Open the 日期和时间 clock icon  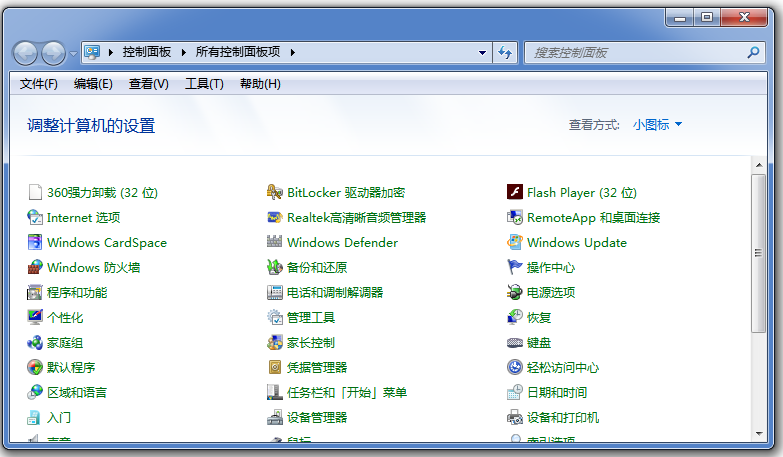click(x=515, y=393)
